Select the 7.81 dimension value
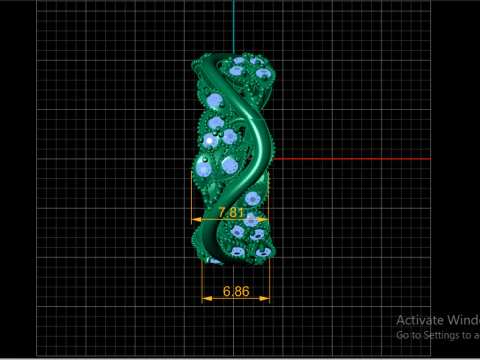Viewport: 480px width, 360px height. [231, 212]
